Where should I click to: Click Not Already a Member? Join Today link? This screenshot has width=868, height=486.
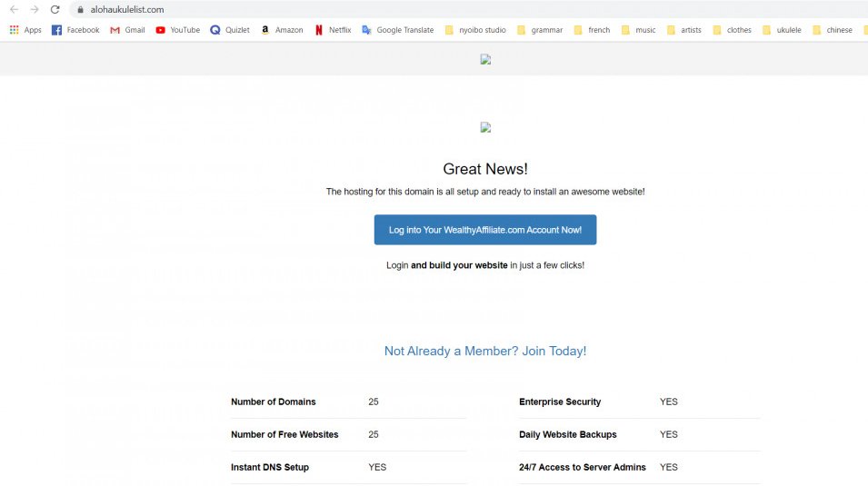485,351
